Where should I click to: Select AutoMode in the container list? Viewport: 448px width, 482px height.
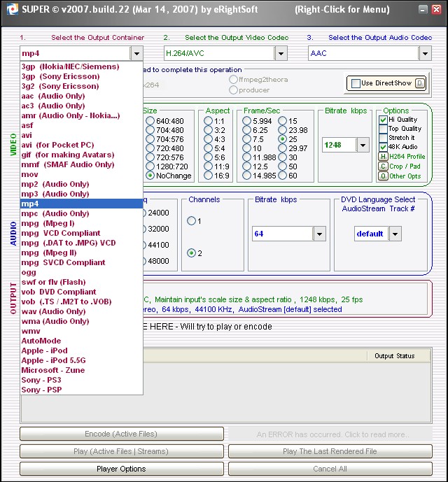pyautogui.click(x=81, y=341)
